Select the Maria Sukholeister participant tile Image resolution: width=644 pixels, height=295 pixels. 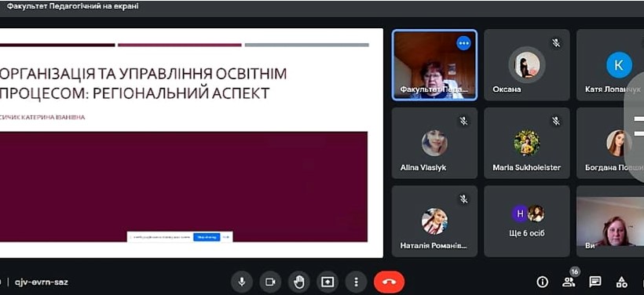pyautogui.click(x=527, y=143)
